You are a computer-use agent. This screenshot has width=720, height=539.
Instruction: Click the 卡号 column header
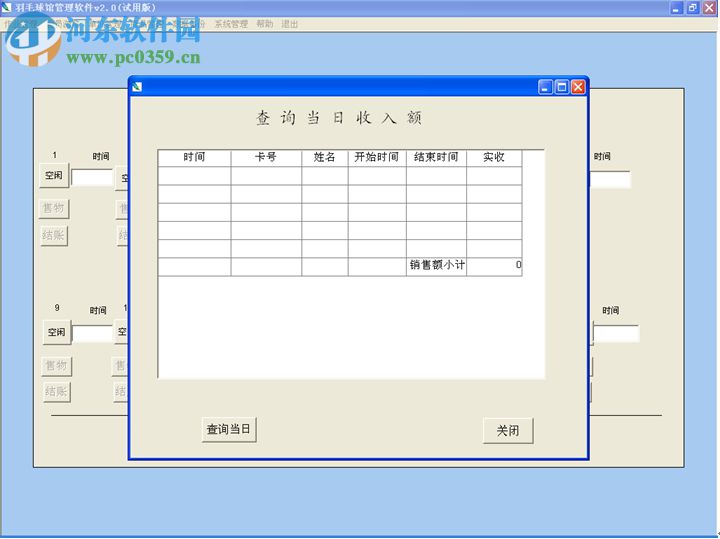tap(266, 157)
